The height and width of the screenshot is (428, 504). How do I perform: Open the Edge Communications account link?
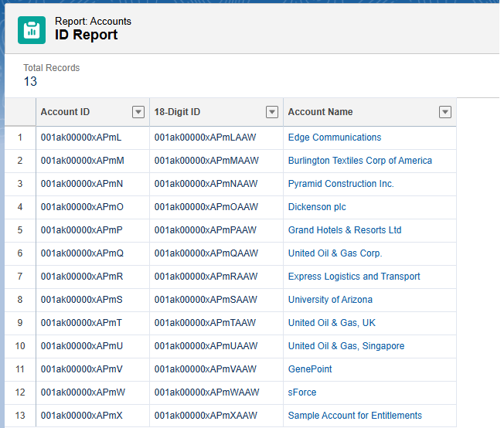(x=334, y=138)
